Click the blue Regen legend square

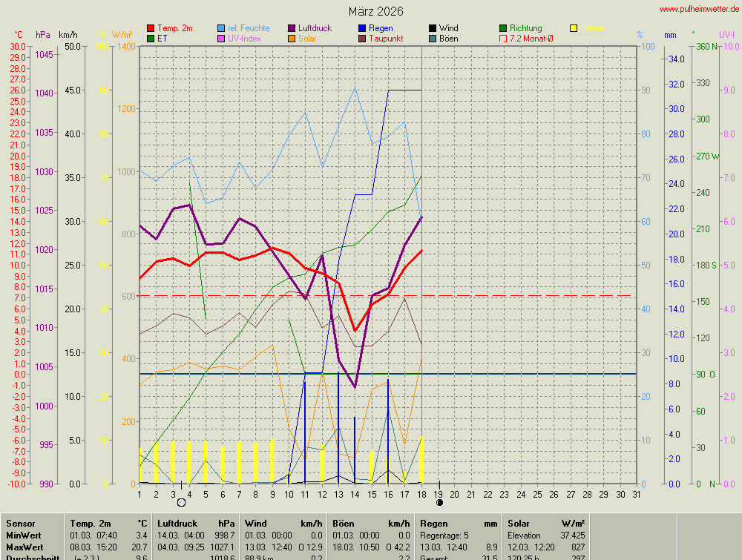pyautogui.click(x=362, y=28)
